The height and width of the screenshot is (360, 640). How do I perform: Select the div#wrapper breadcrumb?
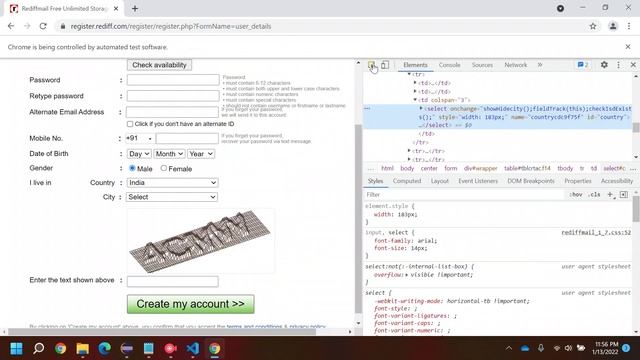pyautogui.click(x=480, y=168)
